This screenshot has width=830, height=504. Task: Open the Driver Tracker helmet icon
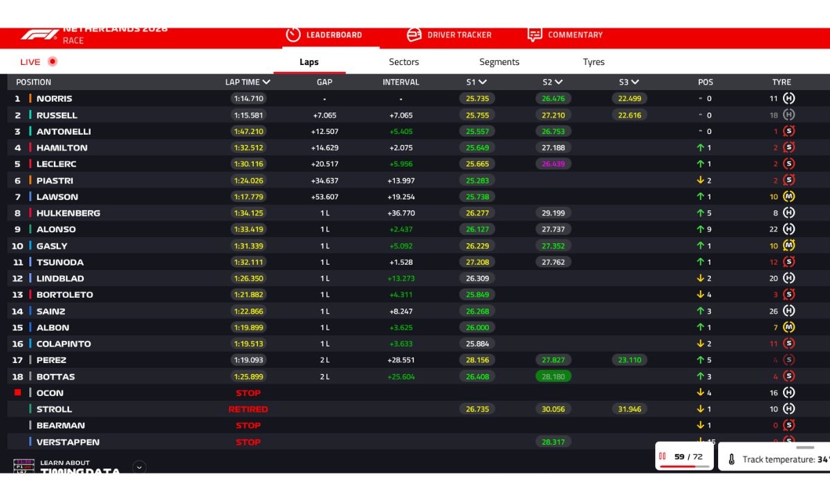pyautogui.click(x=414, y=35)
